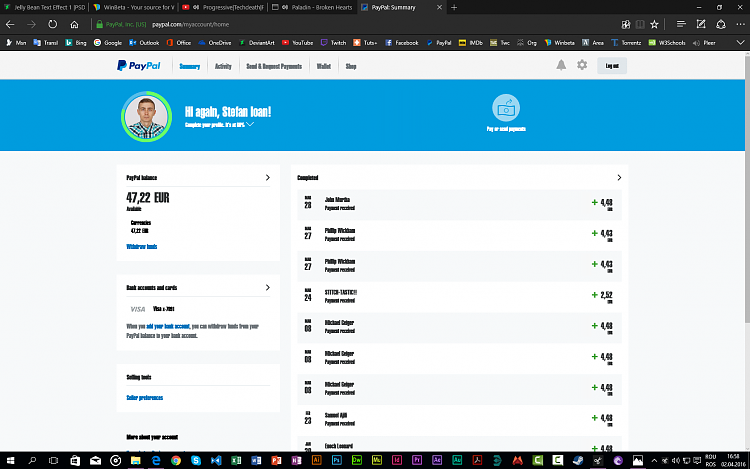
Task: Open Send & Request Payments tab
Action: pyautogui.click(x=274, y=66)
